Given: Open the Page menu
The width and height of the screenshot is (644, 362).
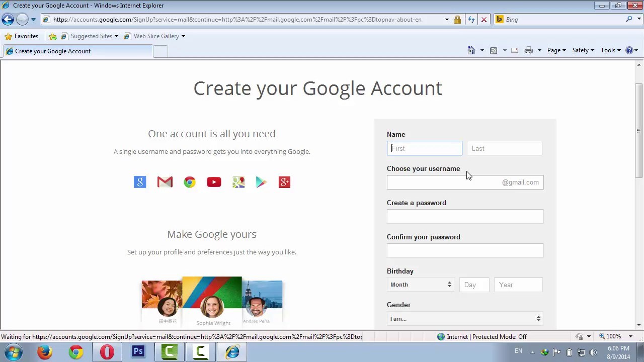Looking at the screenshot, I should (x=556, y=50).
